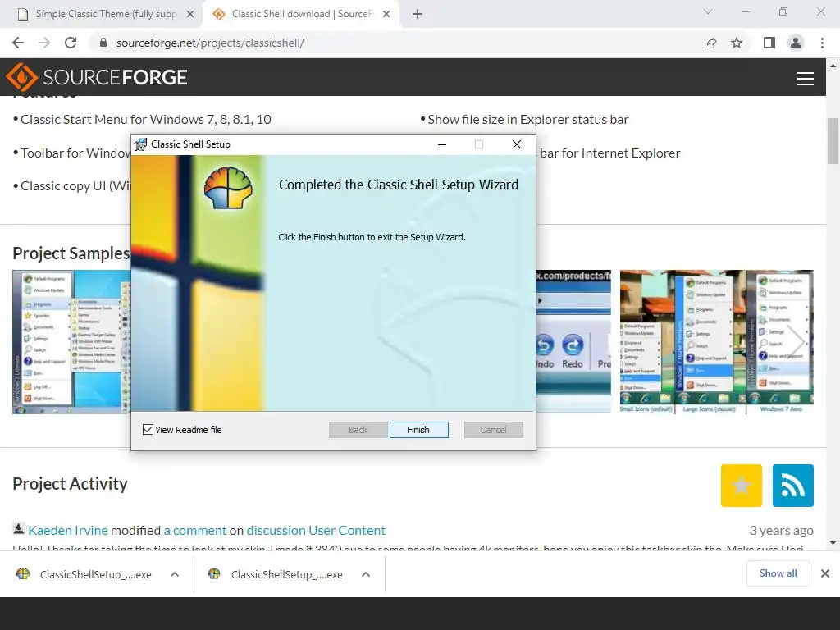Open the Undo Redo toolbar sample thumbnail
Image resolution: width=840 pixels, height=630 pixels.
coord(573,340)
